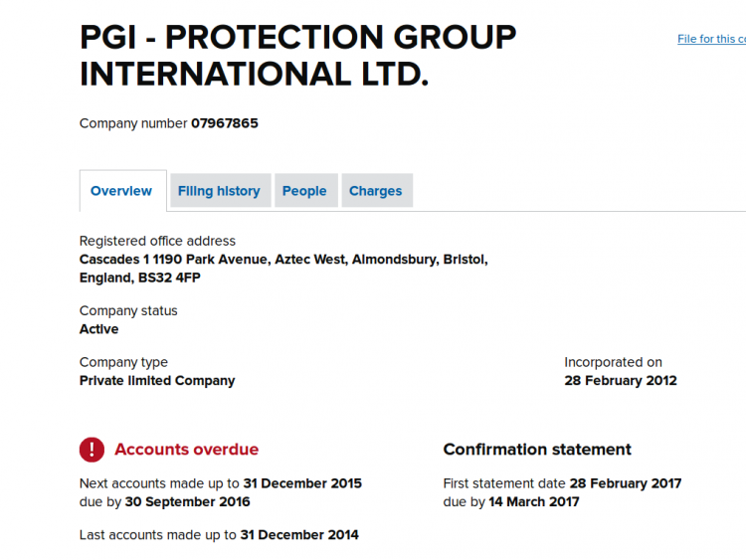Click company number 07967865
Image resolution: width=746 pixels, height=560 pixels.
(x=225, y=123)
